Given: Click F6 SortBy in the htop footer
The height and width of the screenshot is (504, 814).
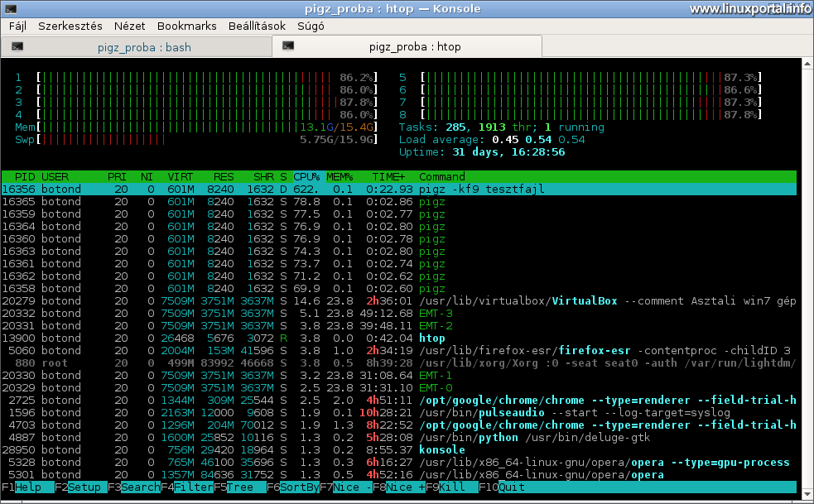Looking at the screenshot, I should 293,487.
